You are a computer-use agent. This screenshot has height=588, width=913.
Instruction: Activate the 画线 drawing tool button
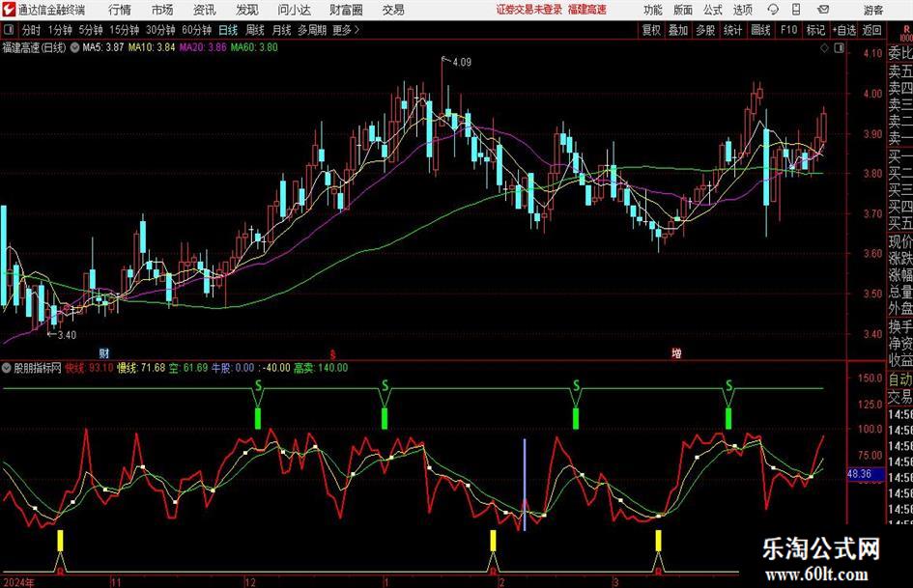(x=760, y=30)
